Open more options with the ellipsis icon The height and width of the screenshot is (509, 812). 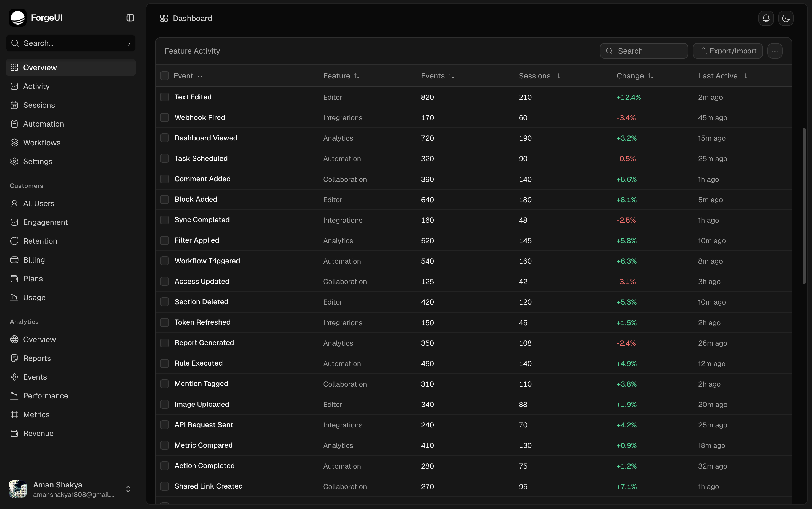[775, 51]
